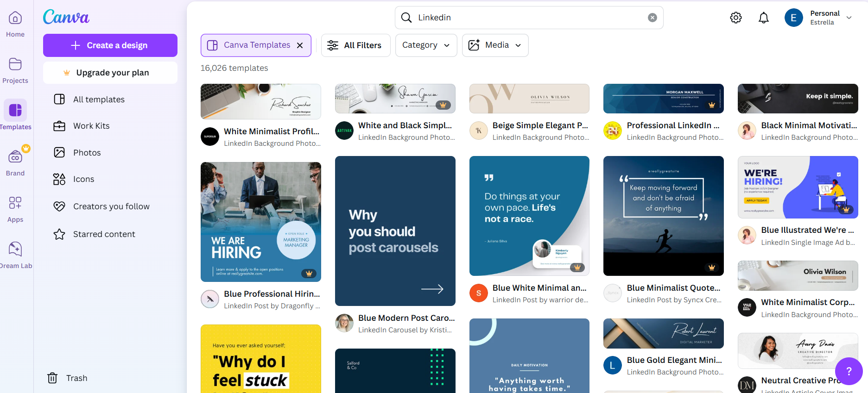Go to Projects in sidebar
The height and width of the screenshot is (393, 868).
[15, 70]
